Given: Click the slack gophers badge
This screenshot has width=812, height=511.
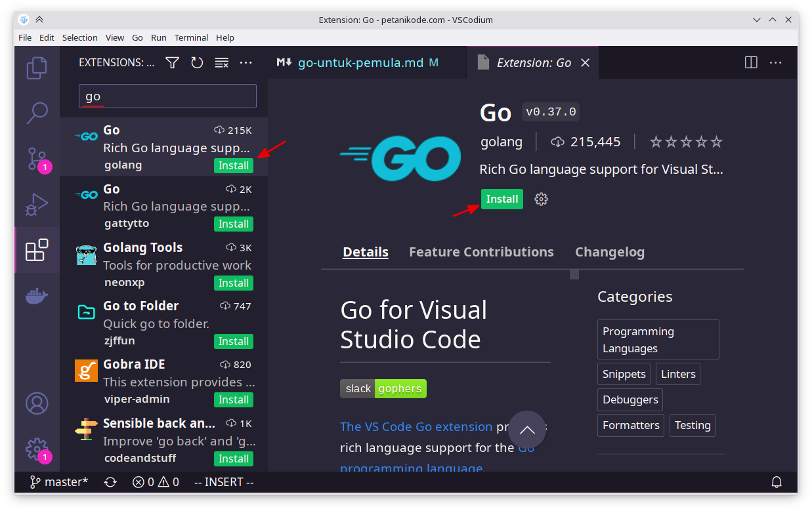Looking at the screenshot, I should (383, 388).
